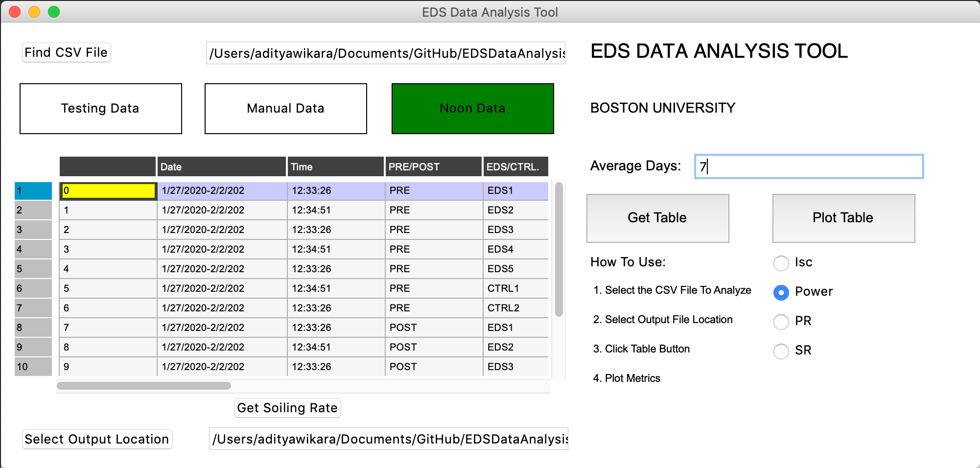Image resolution: width=980 pixels, height=468 pixels.
Task: Click the CSV file path field
Action: tap(386, 53)
